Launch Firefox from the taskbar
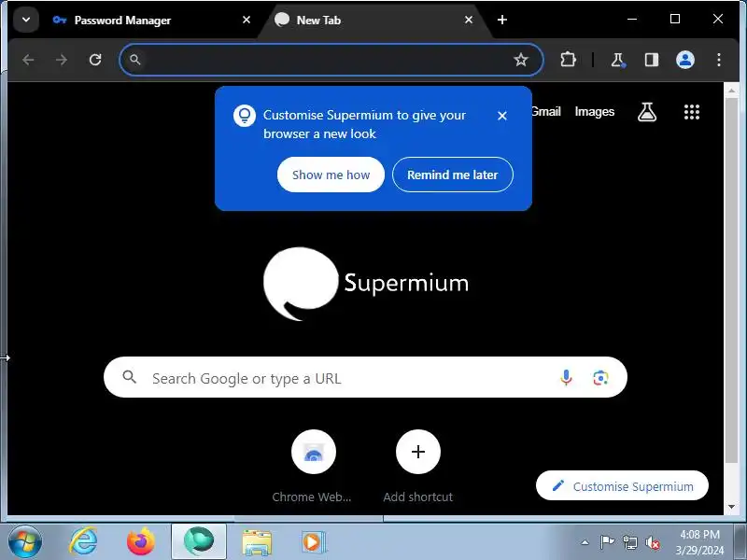 click(x=141, y=542)
